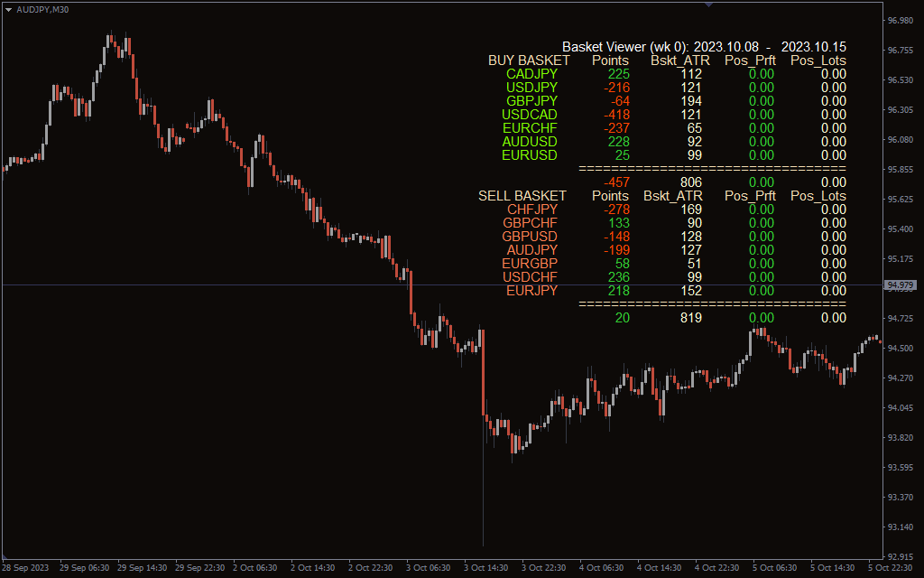Click the Basket Viewer title text

[625, 47]
